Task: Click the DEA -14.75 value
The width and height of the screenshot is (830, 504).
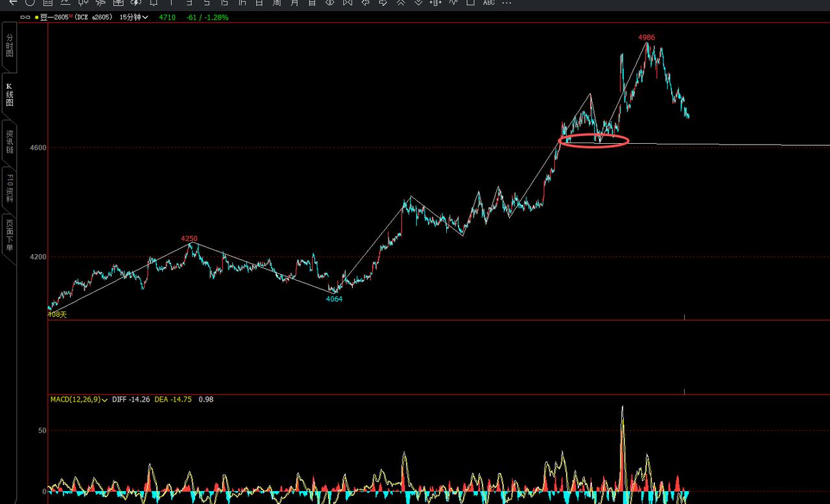Action: pyautogui.click(x=173, y=400)
